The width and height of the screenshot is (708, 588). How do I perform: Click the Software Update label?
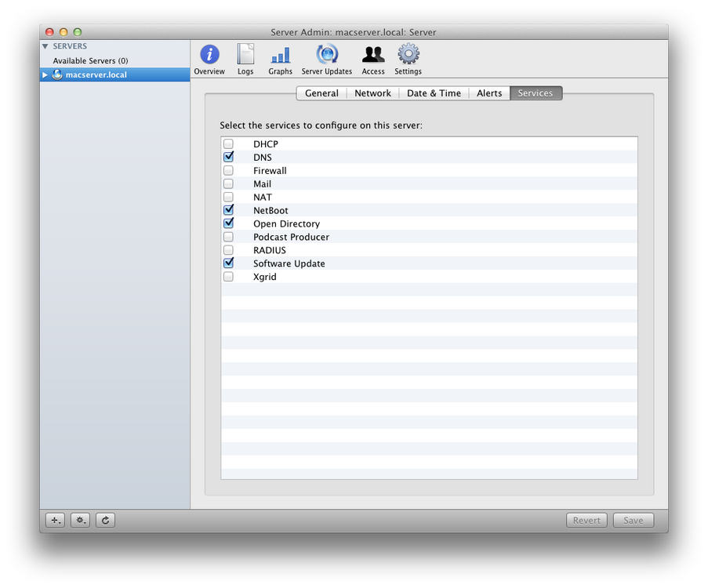289,263
